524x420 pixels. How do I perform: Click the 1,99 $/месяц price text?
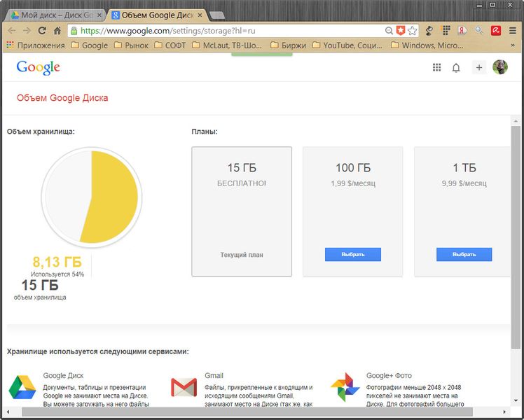(x=353, y=183)
